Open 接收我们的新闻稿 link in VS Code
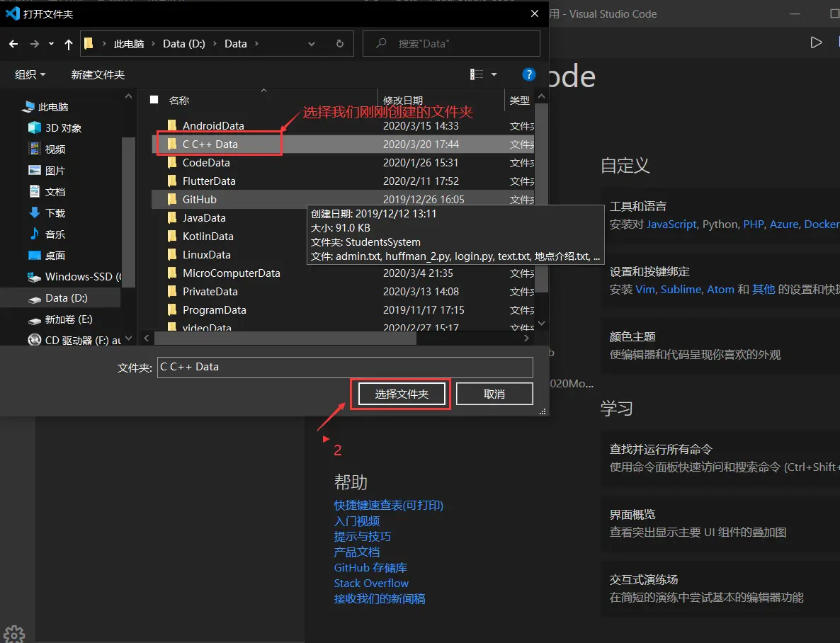Viewport: 840px width, 643px height. click(x=380, y=598)
